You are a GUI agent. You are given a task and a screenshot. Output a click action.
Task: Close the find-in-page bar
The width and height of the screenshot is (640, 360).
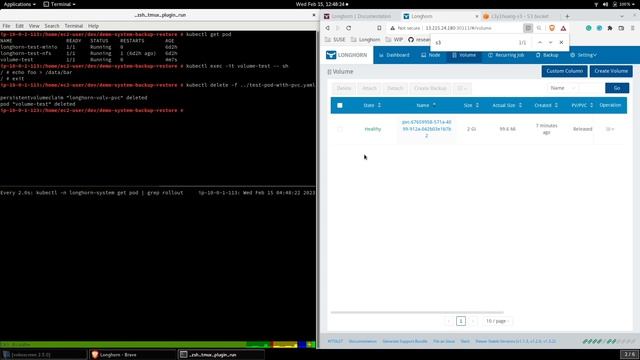click(561, 42)
